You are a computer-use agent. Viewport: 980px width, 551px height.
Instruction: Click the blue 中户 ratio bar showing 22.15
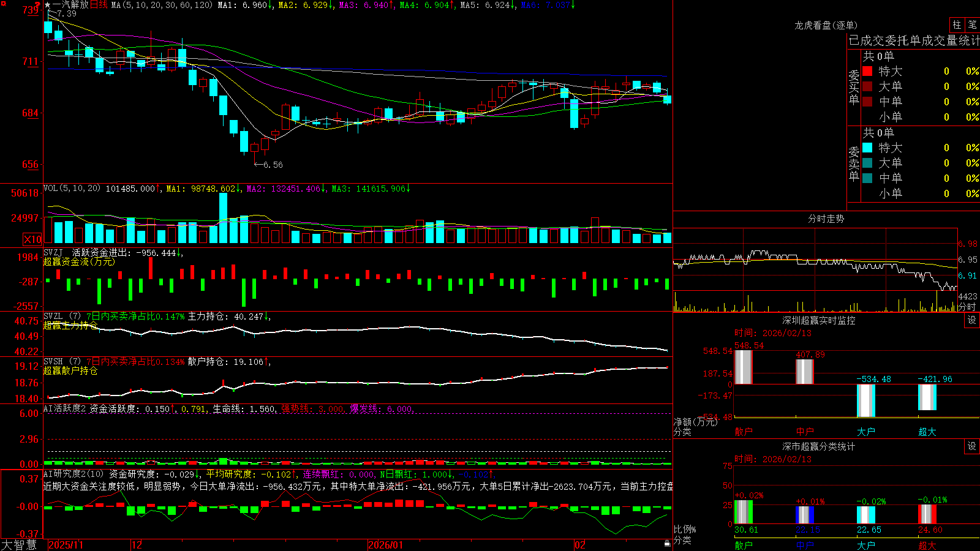coord(805,515)
